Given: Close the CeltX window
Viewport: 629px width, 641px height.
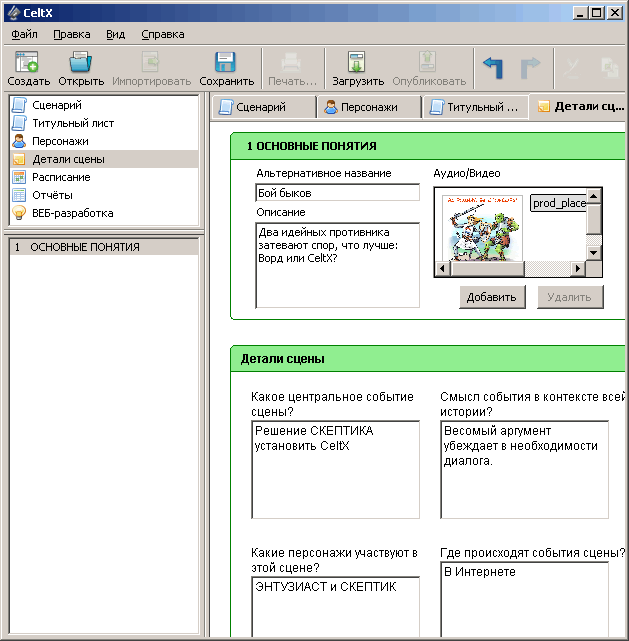Looking at the screenshot, I should pos(615,13).
